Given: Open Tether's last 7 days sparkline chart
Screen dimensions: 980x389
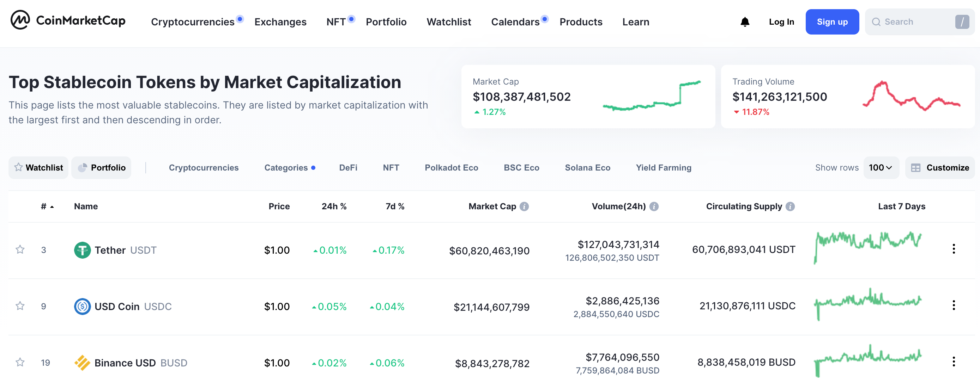Looking at the screenshot, I should 867,247.
